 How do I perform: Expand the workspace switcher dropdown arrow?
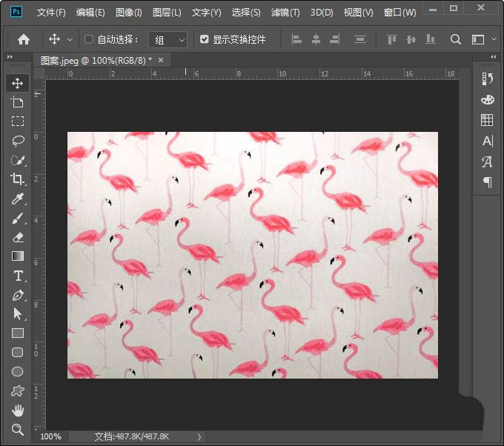tap(494, 39)
